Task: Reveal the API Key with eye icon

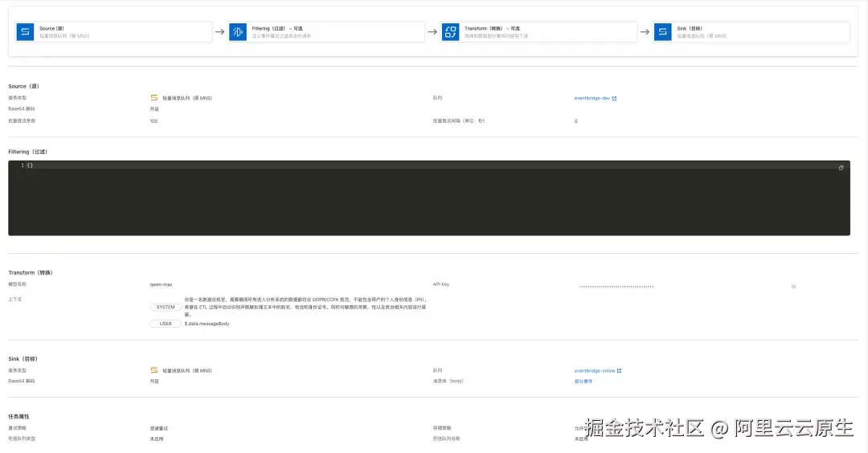Action: tap(793, 287)
